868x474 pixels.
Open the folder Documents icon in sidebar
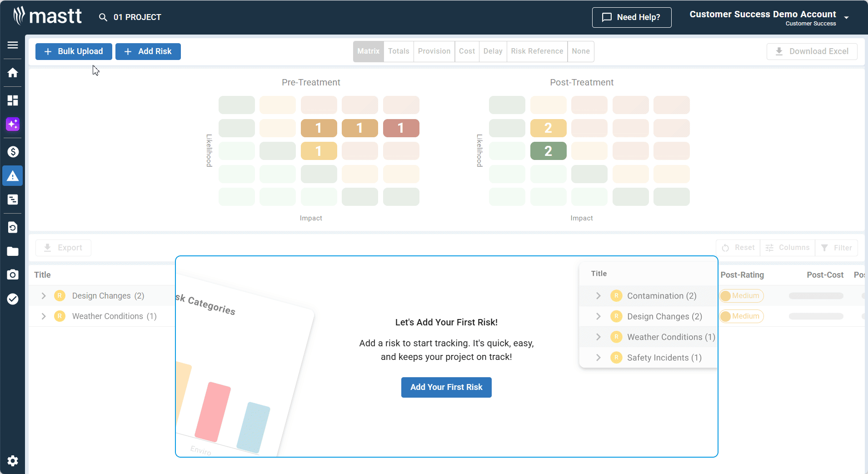(13, 251)
